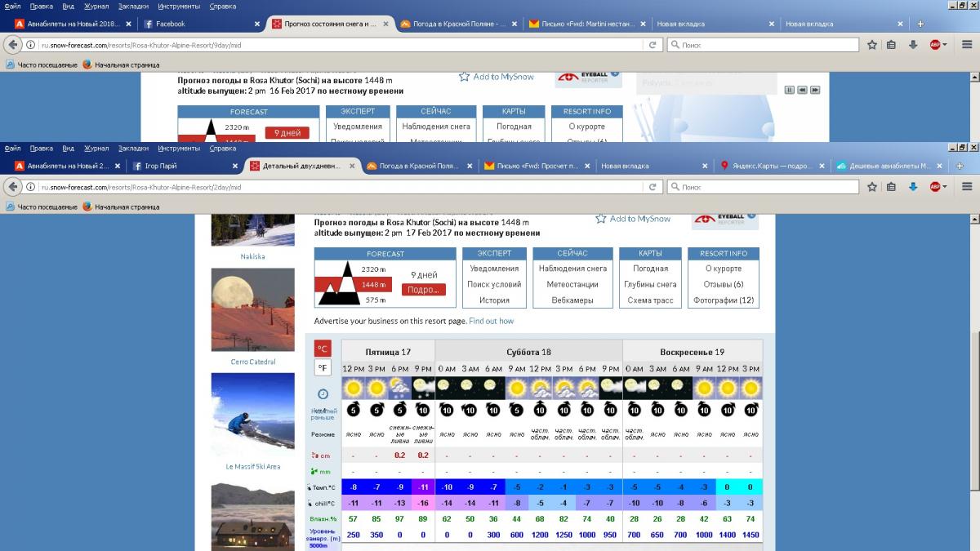Open hamburger menu of the front window
Viewport: 980px width, 551px height.
click(x=968, y=187)
